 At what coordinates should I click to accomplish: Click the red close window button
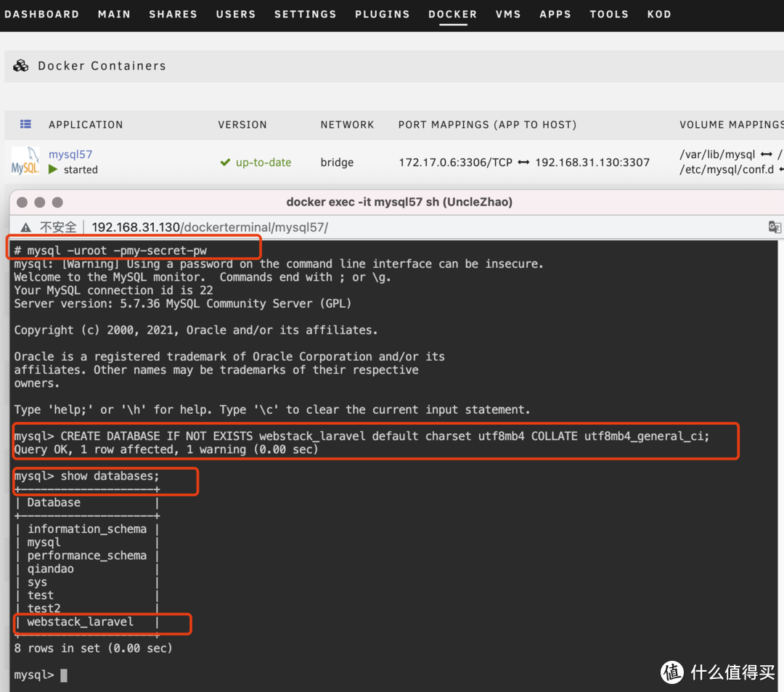point(23,203)
